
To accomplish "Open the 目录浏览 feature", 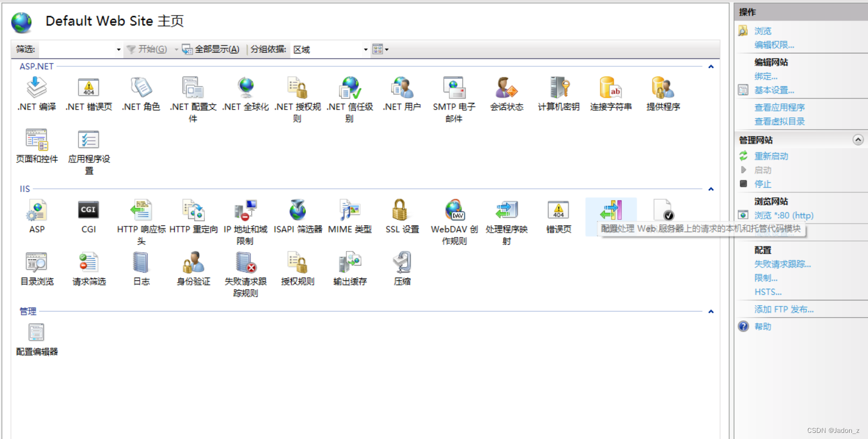I will (x=37, y=269).
